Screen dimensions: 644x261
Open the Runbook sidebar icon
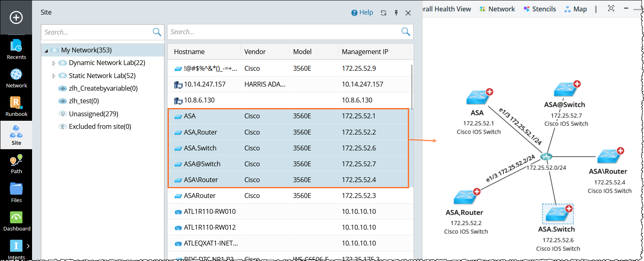(16, 107)
